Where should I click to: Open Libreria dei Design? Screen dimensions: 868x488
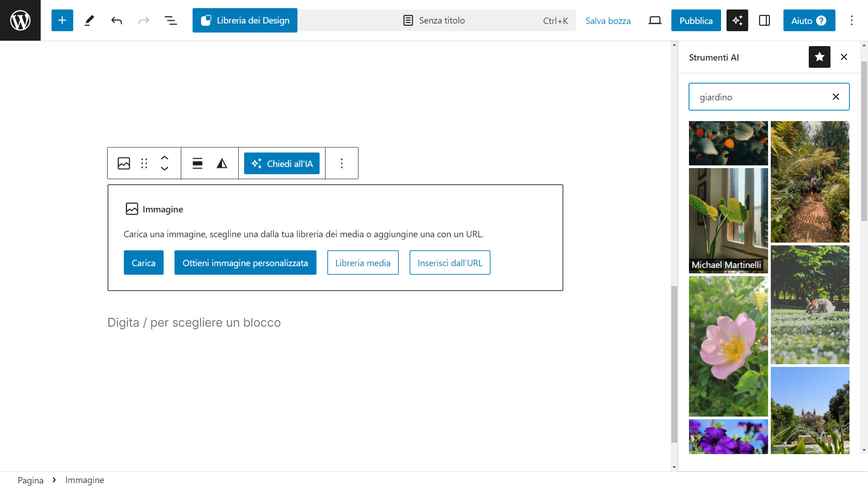[x=245, y=20]
